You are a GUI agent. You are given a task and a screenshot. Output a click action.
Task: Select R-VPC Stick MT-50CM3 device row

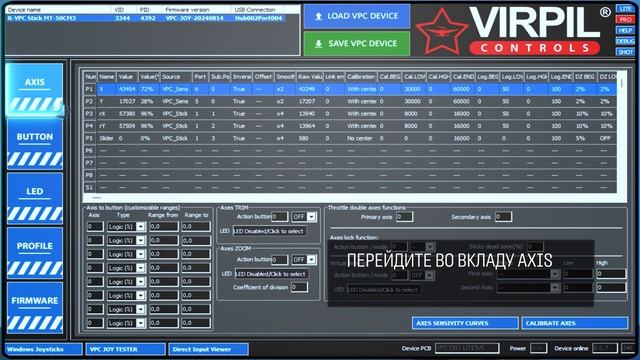click(145, 18)
